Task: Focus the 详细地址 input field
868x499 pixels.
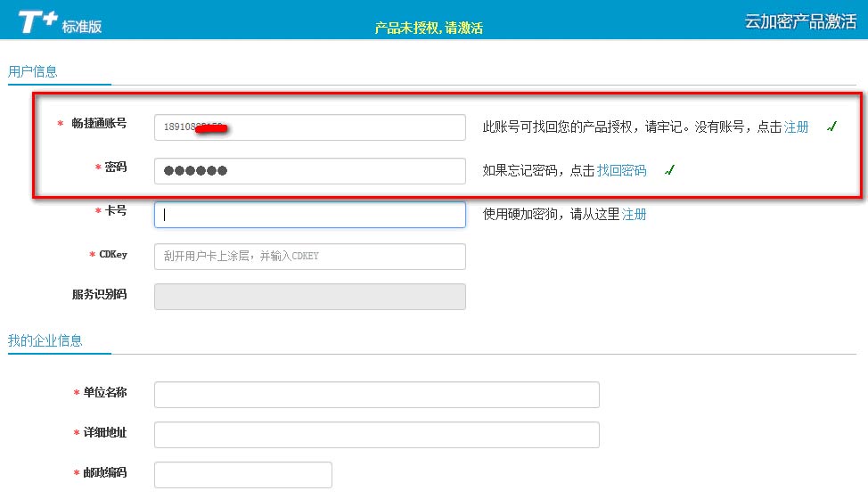Action: (376, 435)
